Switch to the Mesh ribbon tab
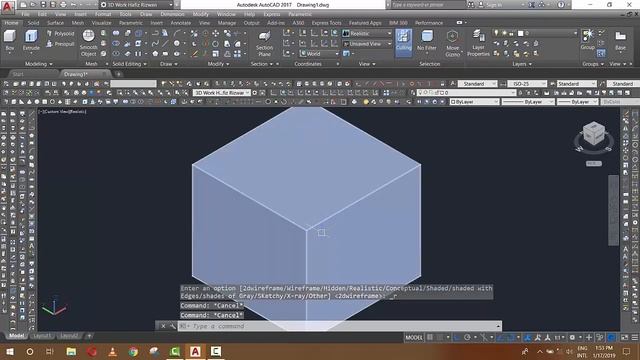Image resolution: width=640 pixels, height=360 pixels. pos(78,23)
